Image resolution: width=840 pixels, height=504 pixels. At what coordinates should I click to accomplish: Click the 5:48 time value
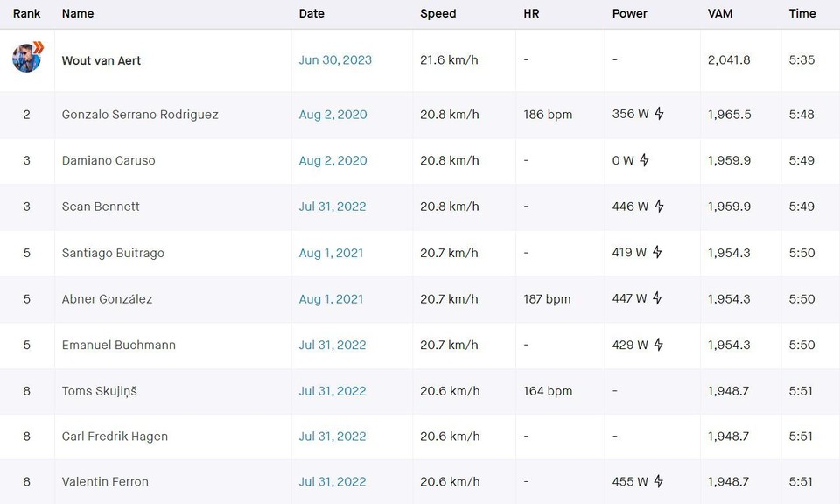(801, 114)
